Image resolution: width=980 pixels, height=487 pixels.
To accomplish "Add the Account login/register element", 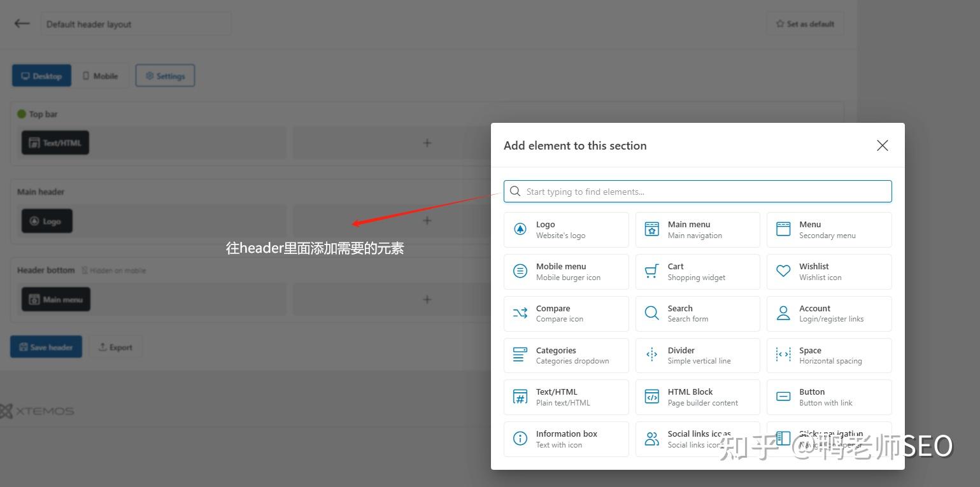I will pos(828,313).
